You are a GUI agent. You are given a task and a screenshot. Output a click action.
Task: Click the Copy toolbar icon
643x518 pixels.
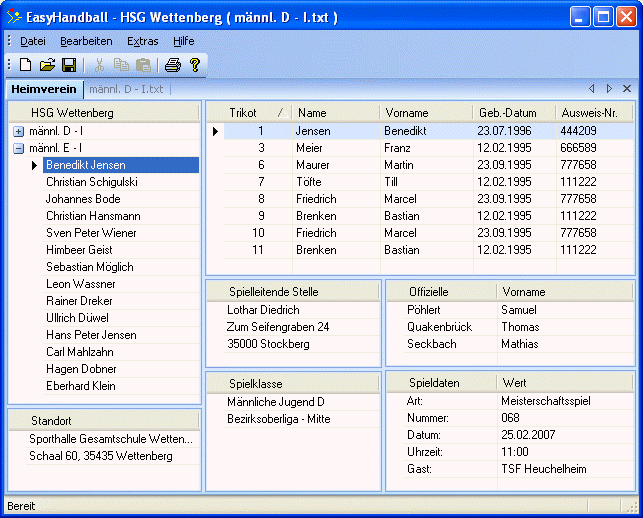point(121,65)
